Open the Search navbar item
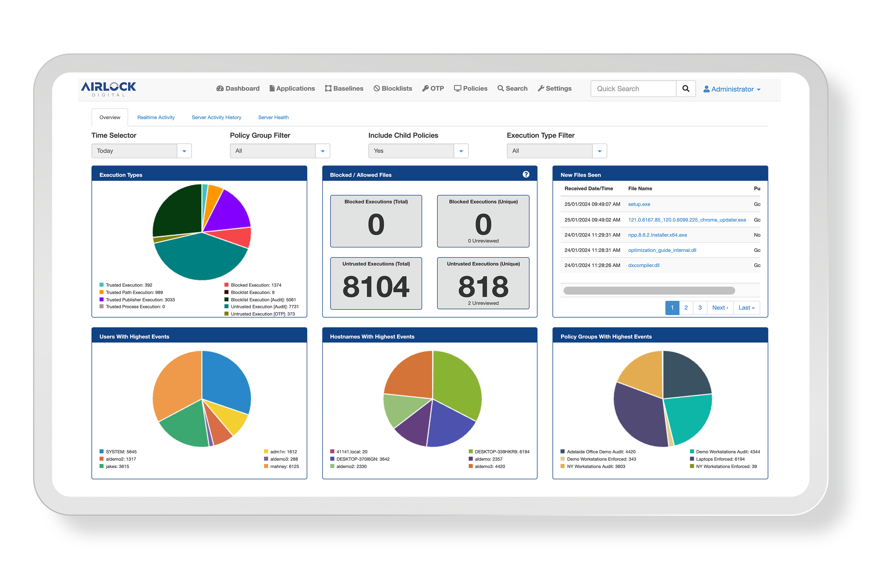Image resolution: width=878 pixels, height=588 pixels. (x=512, y=89)
